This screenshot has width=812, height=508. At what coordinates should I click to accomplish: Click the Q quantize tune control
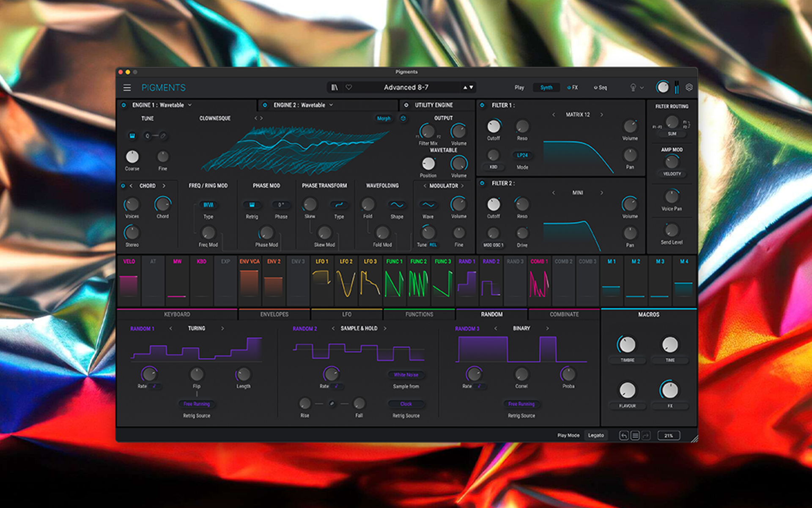pyautogui.click(x=148, y=136)
